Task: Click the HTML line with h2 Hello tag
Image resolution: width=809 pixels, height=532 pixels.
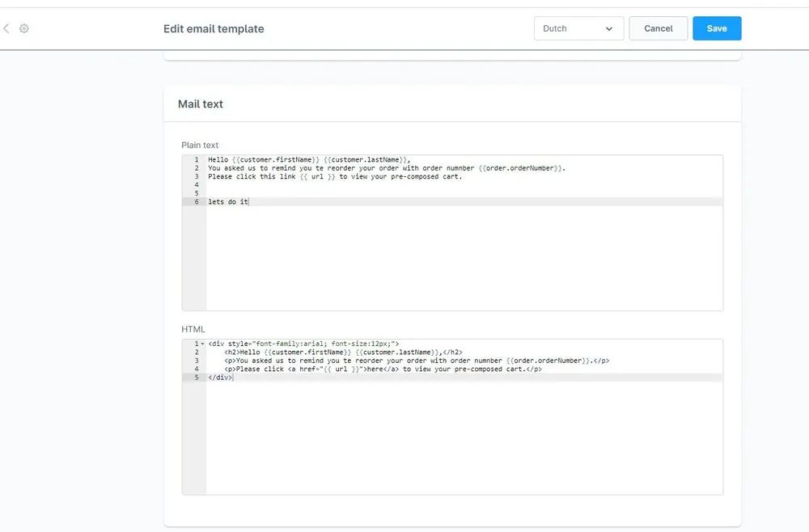Action: (x=343, y=352)
